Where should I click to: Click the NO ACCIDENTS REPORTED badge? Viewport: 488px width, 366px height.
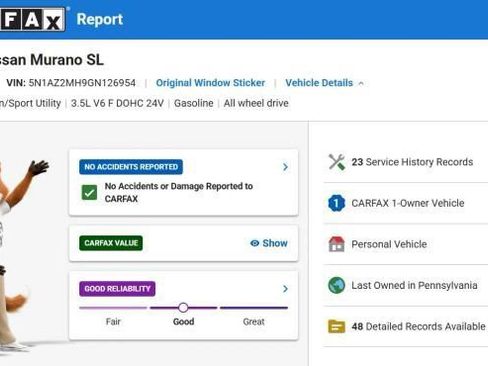131,167
